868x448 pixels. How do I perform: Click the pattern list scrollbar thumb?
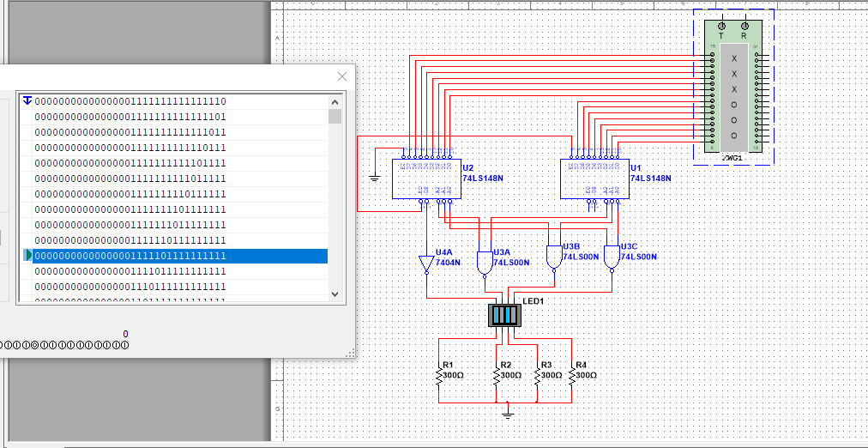click(x=335, y=117)
